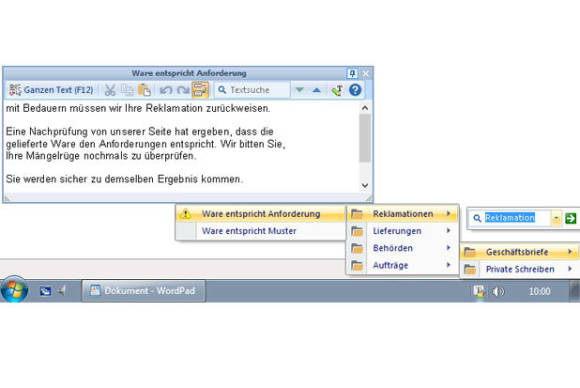Image resolution: width=580 pixels, height=388 pixels.
Task: Expand the Lieferungen submenu
Action: click(x=403, y=231)
